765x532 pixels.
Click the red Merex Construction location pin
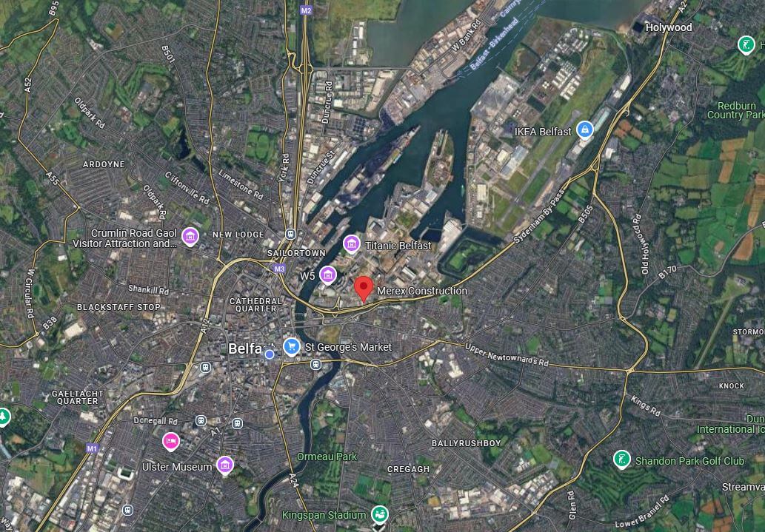(x=364, y=288)
